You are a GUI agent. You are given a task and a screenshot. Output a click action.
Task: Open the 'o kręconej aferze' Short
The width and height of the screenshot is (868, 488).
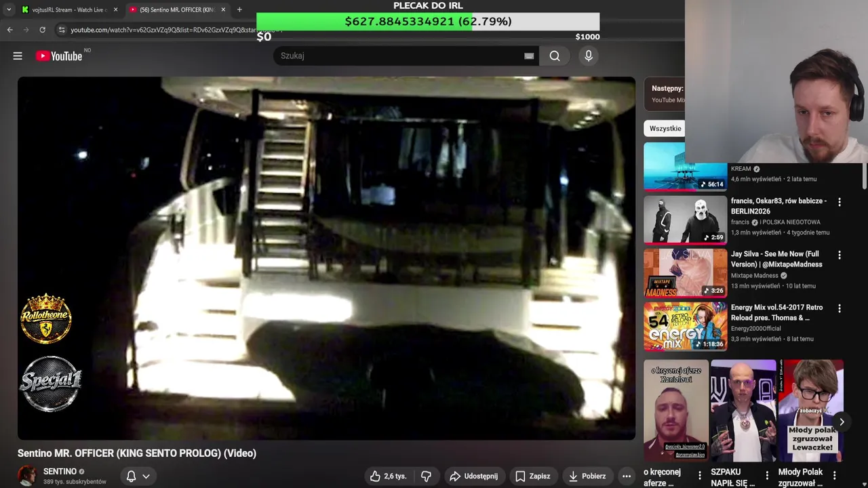click(676, 411)
